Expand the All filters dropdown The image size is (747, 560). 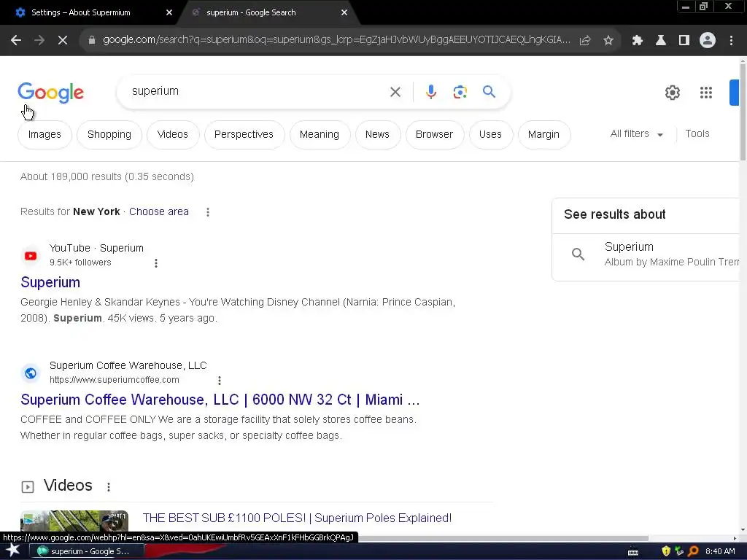point(636,134)
